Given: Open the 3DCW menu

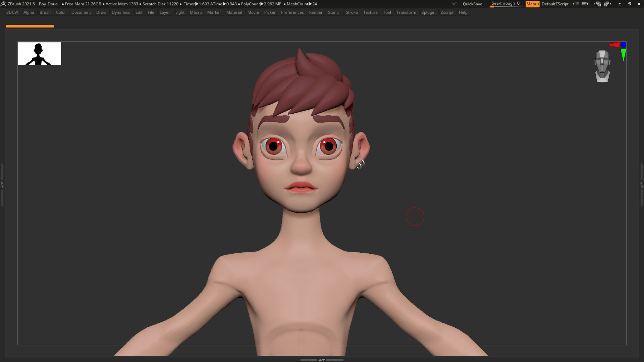Looking at the screenshot, I should pos(12,13).
